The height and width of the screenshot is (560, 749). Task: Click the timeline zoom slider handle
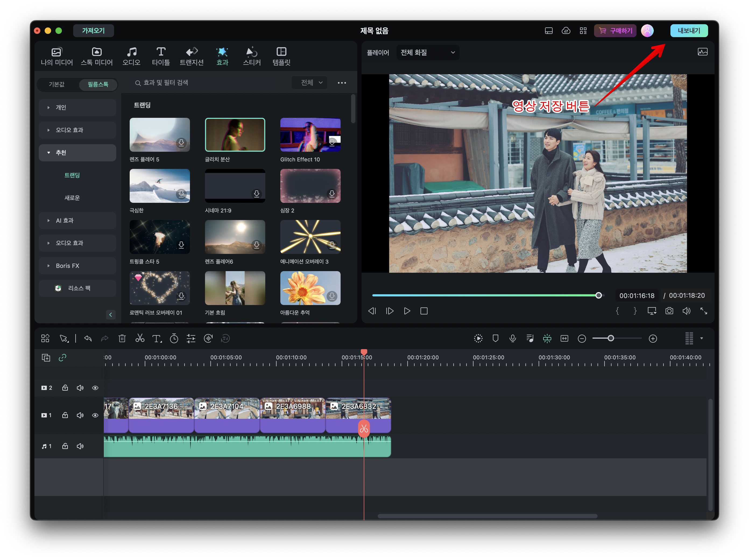610,338
